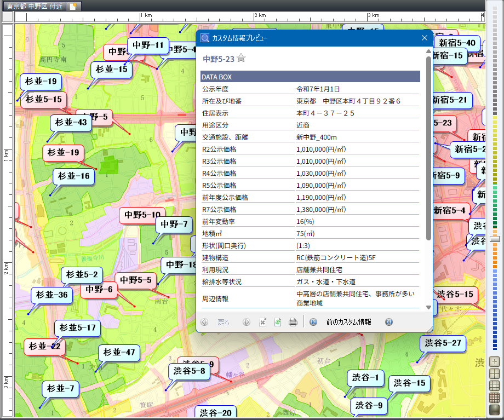Click the forward arrow icon in preview toolbar

[x=246, y=322]
